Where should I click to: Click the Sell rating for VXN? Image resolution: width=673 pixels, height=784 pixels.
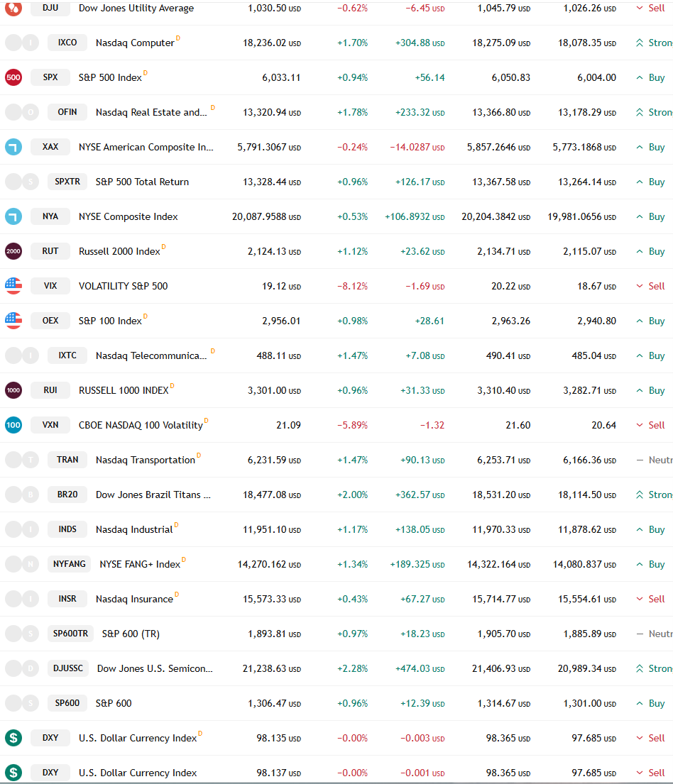click(x=650, y=425)
